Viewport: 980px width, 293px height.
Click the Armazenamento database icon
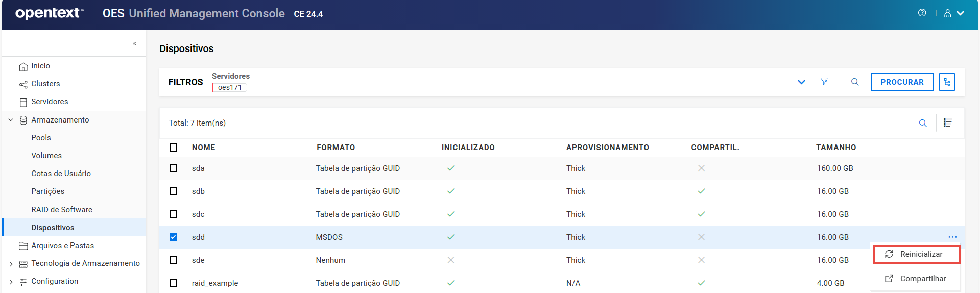point(23,120)
